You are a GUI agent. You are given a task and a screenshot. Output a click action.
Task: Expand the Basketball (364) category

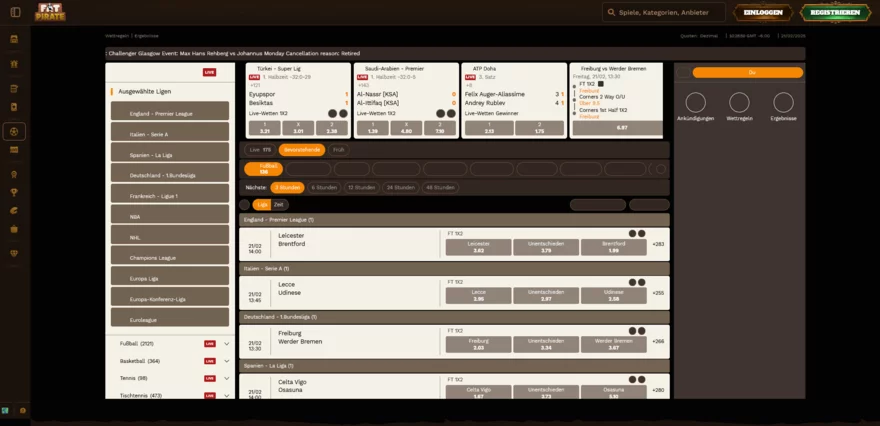point(227,361)
